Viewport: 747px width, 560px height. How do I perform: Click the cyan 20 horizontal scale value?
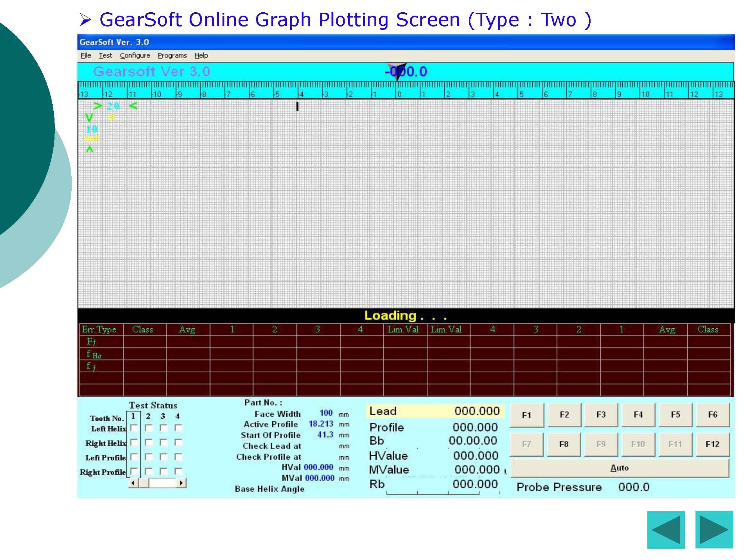[113, 106]
